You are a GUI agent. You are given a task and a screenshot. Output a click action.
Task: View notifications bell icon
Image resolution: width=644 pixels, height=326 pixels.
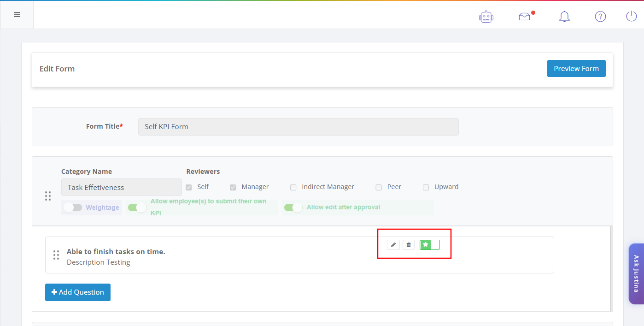(564, 17)
